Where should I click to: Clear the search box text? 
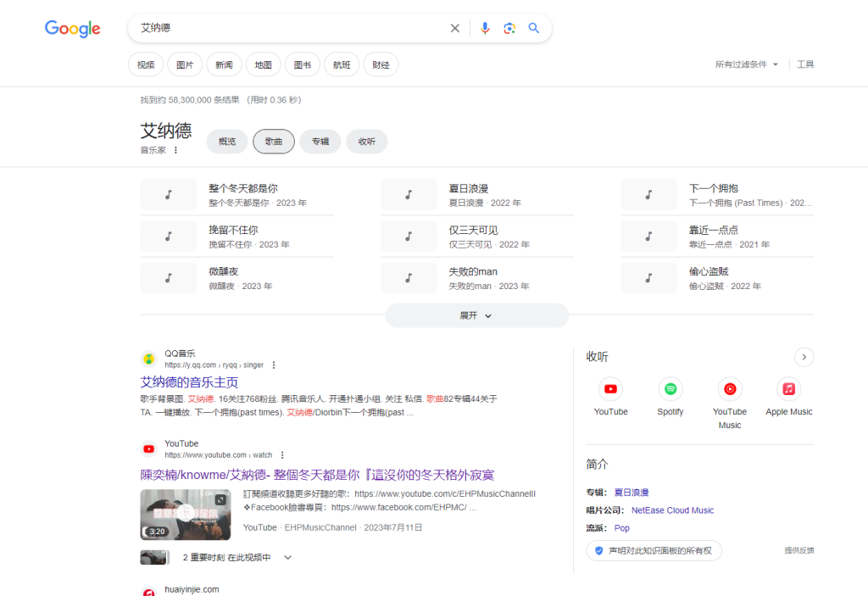click(x=454, y=28)
